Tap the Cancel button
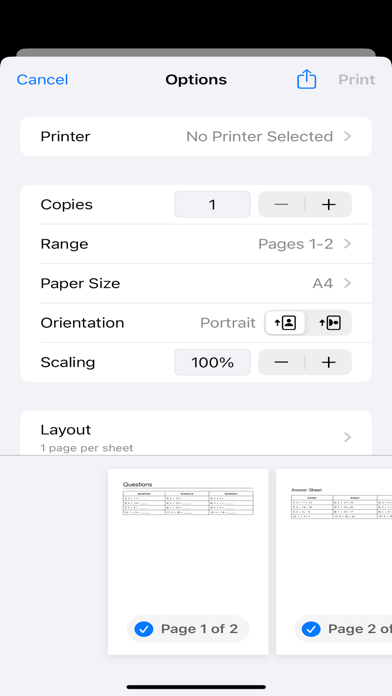 42,80
